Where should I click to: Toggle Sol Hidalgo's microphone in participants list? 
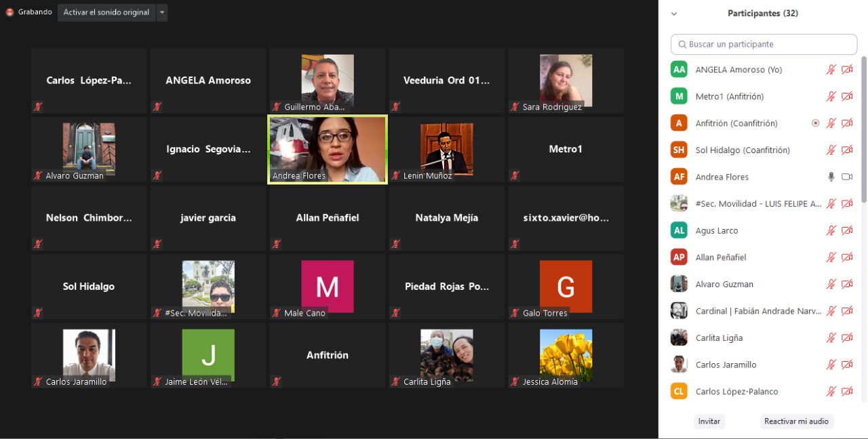tap(831, 150)
